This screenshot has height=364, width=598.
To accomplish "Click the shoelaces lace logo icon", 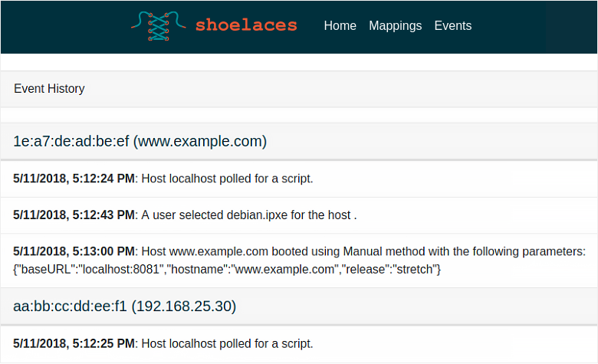I will coord(159,26).
